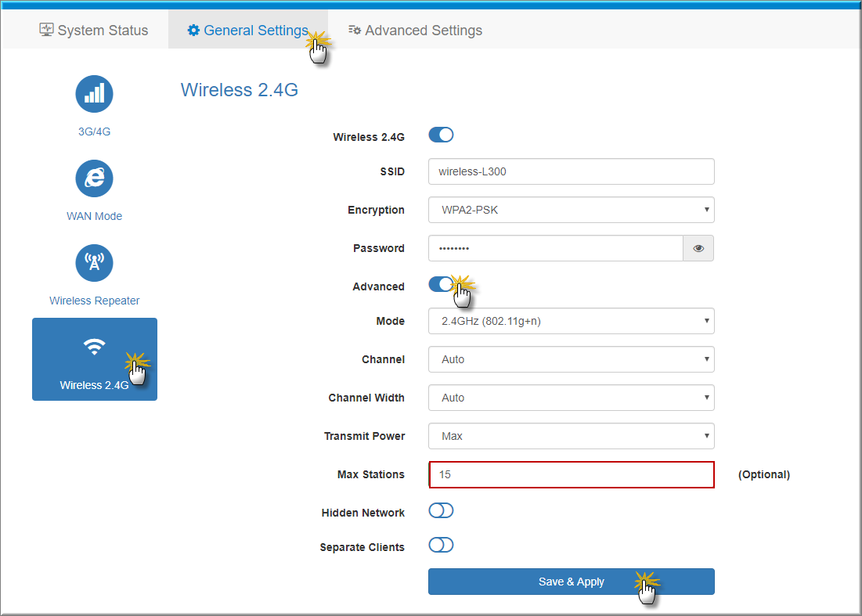The height and width of the screenshot is (616, 862).
Task: Open the 3G/4G signal icon
Action: pyautogui.click(x=94, y=94)
